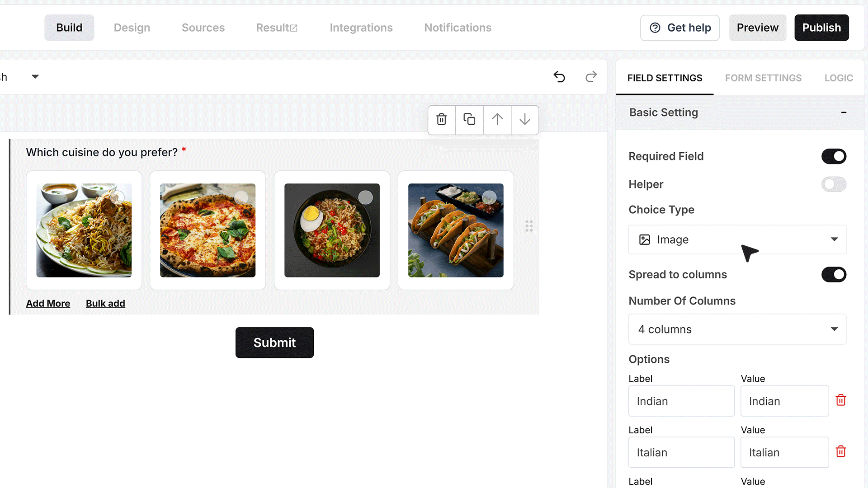Select the pizza image choice
The height and width of the screenshot is (488, 868).
[x=208, y=230]
